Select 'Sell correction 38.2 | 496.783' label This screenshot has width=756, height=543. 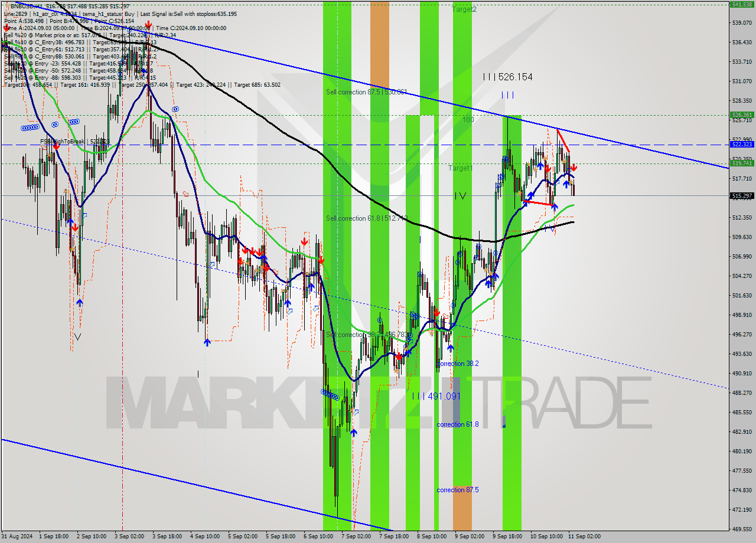(367, 335)
